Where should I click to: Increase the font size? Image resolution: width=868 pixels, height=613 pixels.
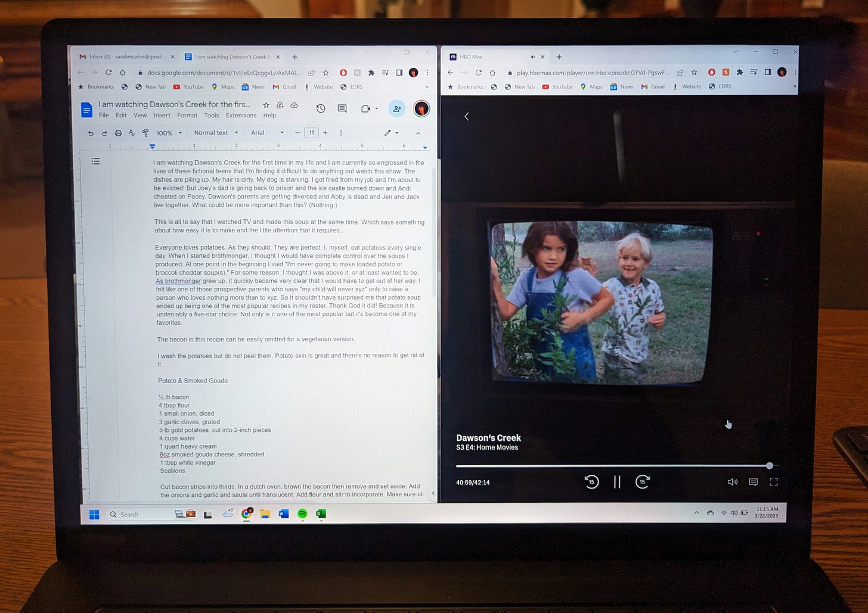(x=325, y=133)
